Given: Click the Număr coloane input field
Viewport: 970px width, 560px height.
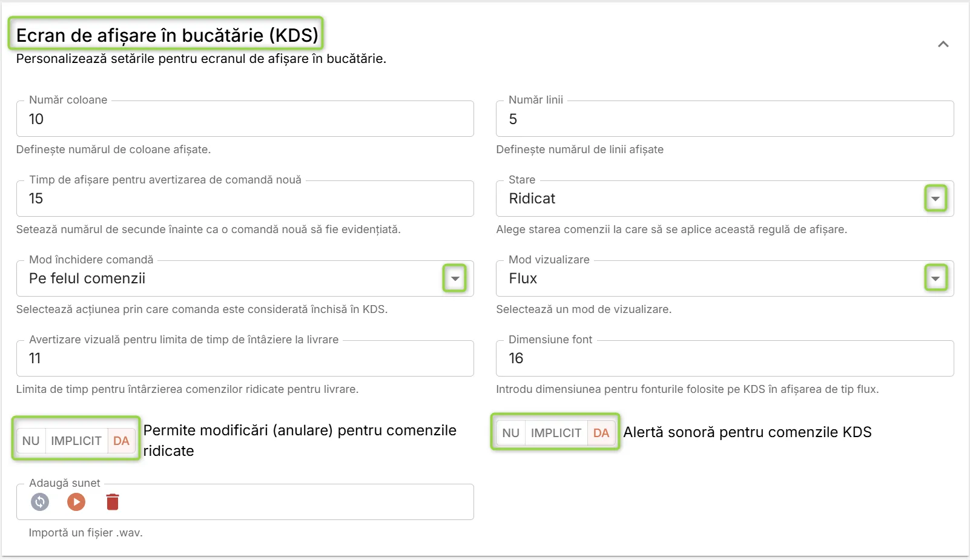Looking at the screenshot, I should pyautogui.click(x=245, y=119).
